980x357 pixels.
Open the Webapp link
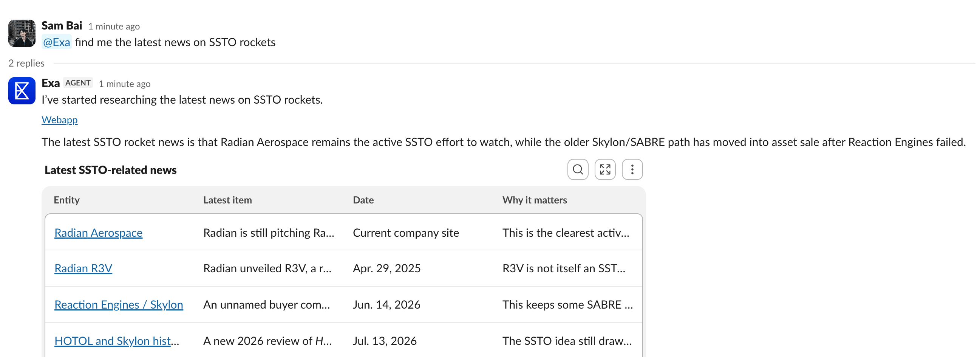point(59,120)
